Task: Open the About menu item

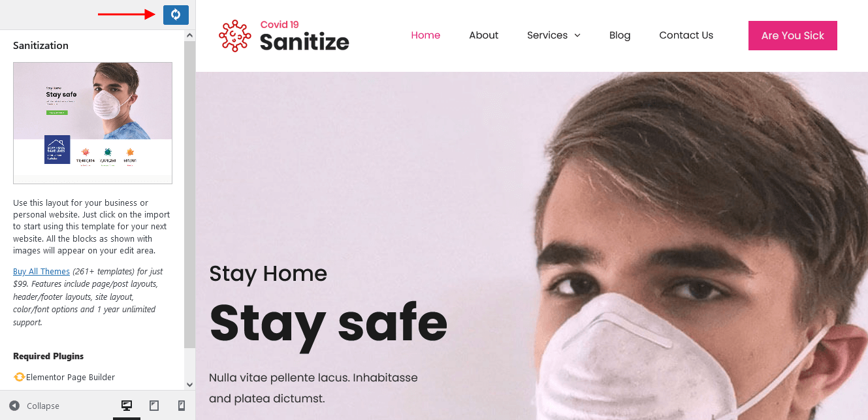Action: (484, 35)
